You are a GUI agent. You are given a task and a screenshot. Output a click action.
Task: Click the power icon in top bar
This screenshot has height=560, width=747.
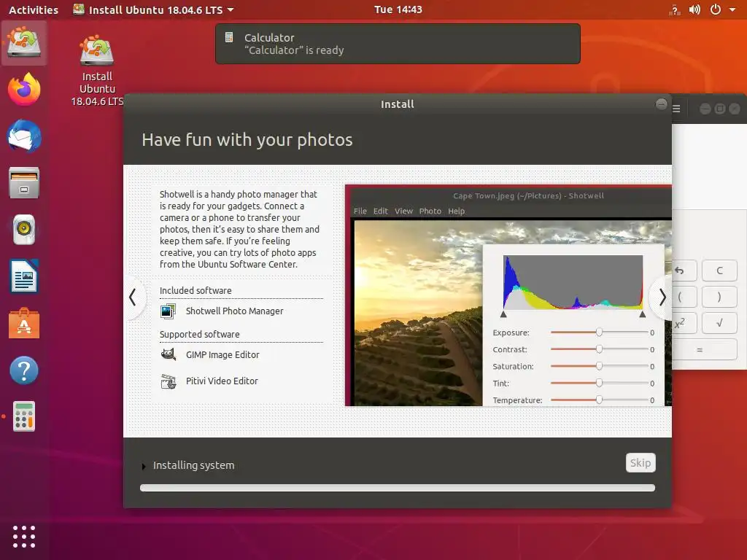[x=716, y=9]
